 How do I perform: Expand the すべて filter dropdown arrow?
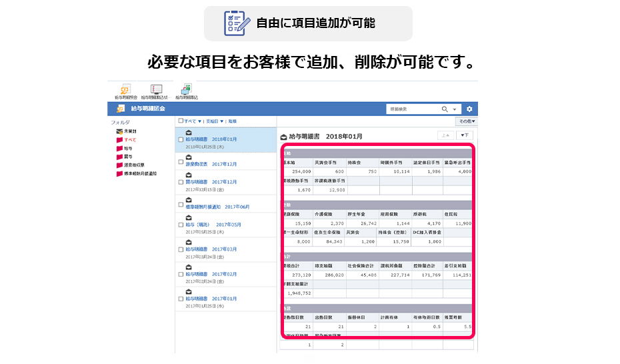pos(200,121)
